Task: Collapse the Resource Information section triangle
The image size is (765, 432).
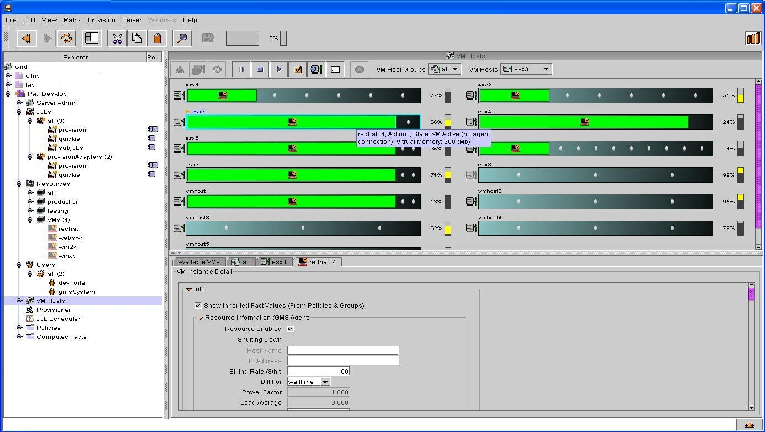Action: coord(200,318)
